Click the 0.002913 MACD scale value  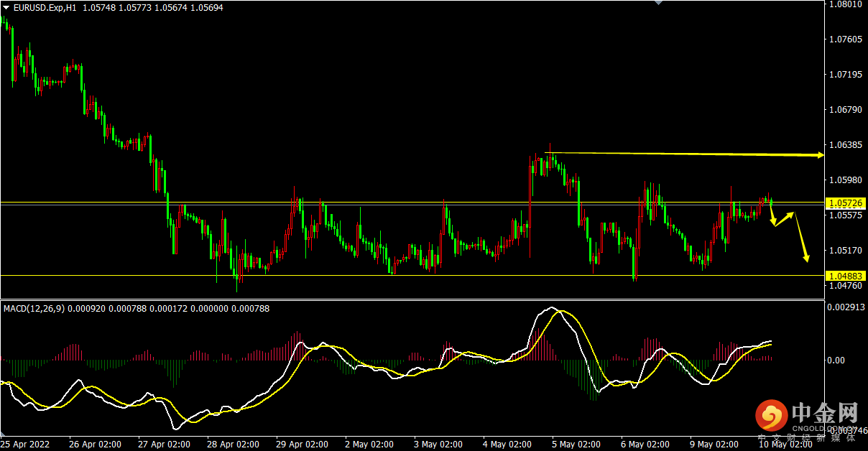point(845,307)
